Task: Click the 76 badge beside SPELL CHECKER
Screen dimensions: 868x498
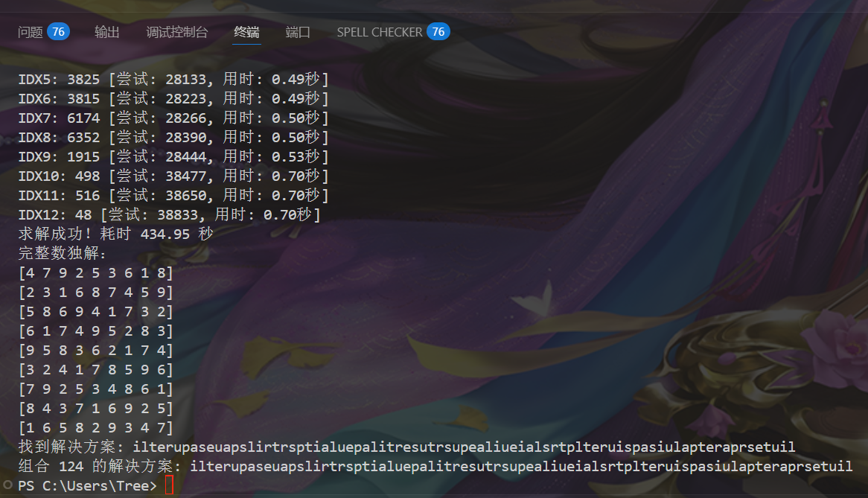Action: 438,31
